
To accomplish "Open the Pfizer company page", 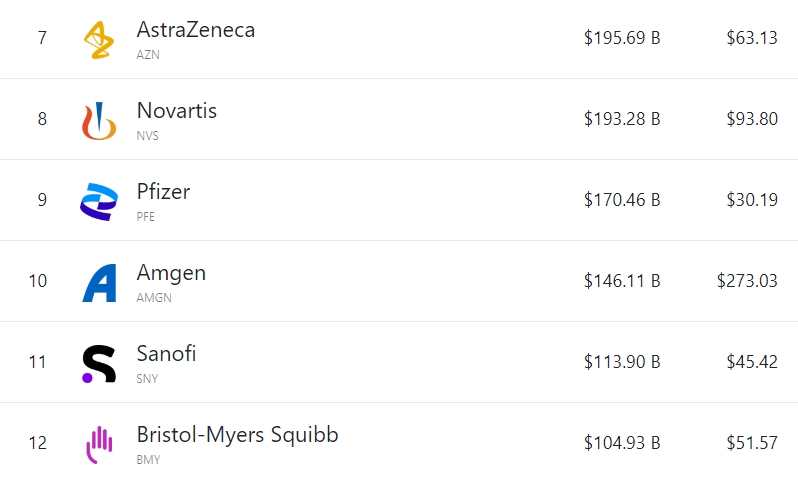I will (163, 192).
